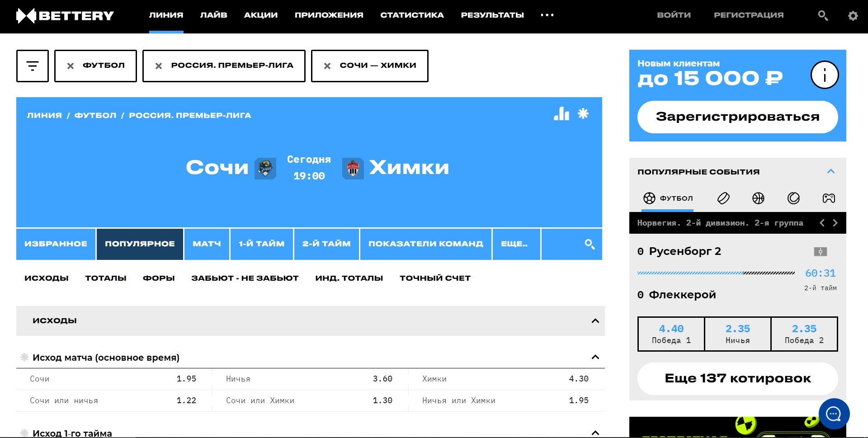Click Футбол in the breadcrumb
868x438 pixels.
[x=95, y=115]
